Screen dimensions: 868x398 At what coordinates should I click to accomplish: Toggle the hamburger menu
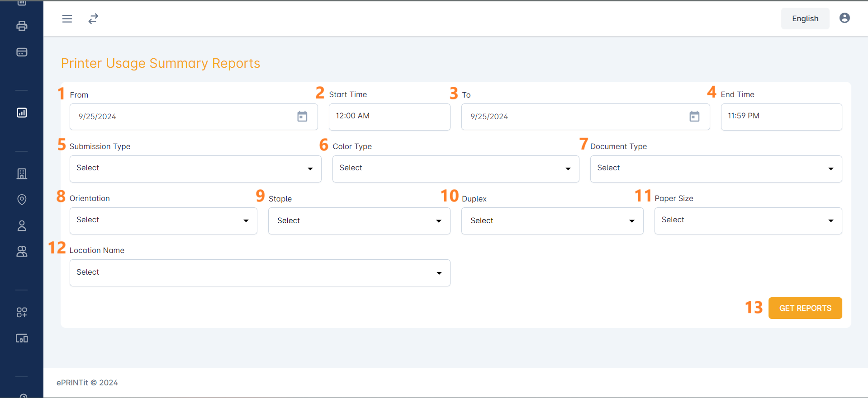(x=67, y=19)
